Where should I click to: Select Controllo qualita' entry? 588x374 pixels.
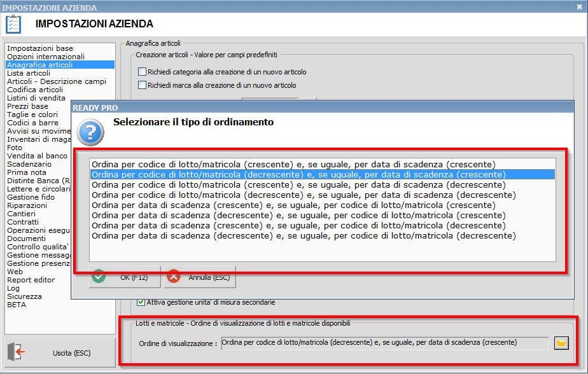38,246
